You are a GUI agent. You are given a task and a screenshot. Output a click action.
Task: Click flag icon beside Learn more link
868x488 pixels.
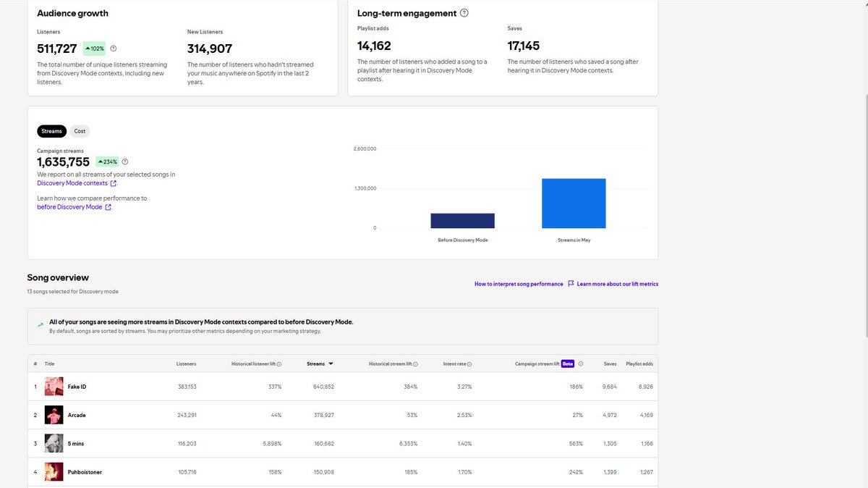click(x=571, y=284)
